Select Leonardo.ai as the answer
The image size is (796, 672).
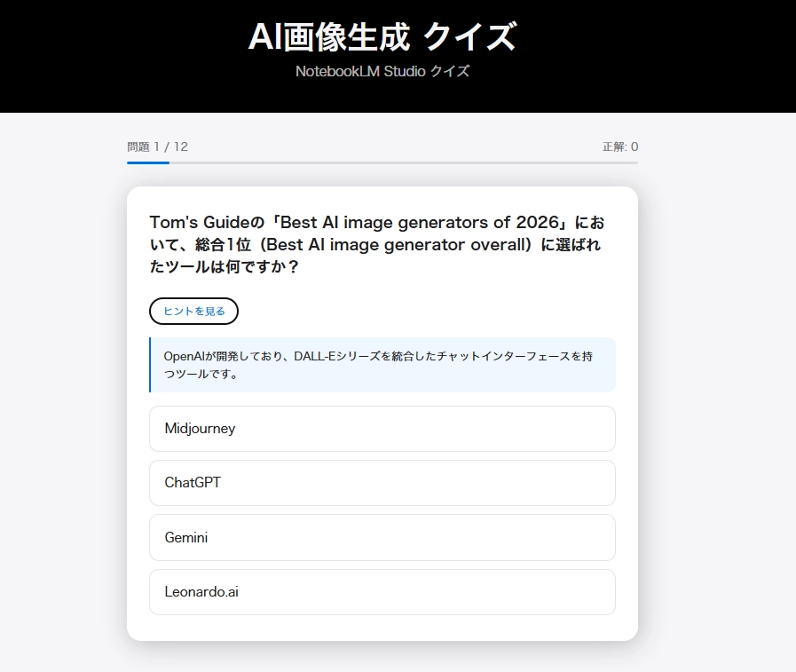pos(382,592)
